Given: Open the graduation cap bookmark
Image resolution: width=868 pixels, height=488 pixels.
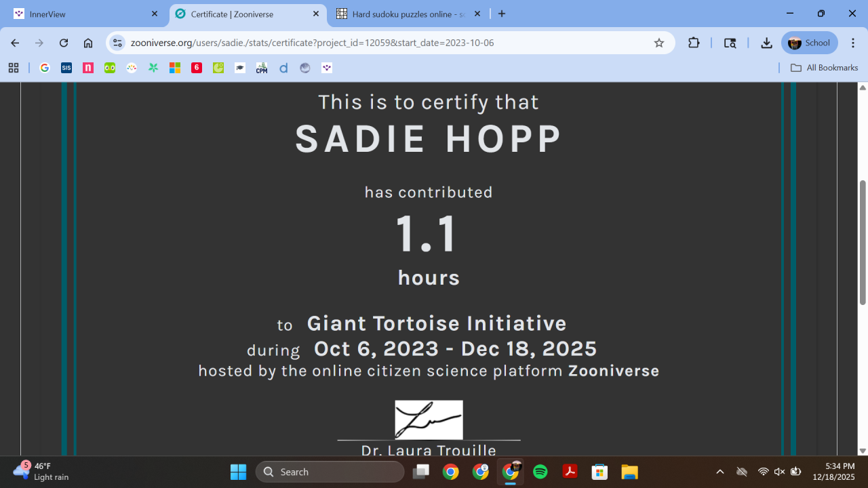Looking at the screenshot, I should click(240, 68).
